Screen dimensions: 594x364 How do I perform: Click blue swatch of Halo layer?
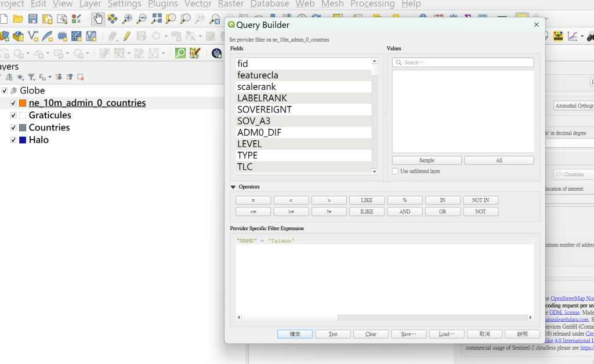[23, 140]
